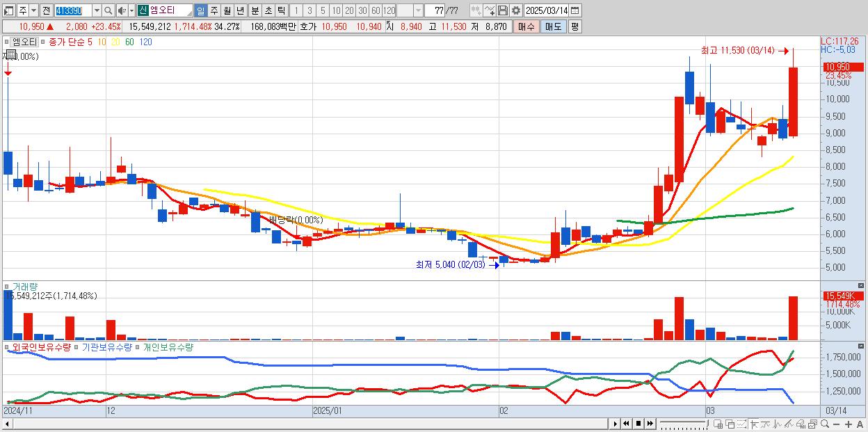
Task: Click the 전 button
Action: coord(46,10)
